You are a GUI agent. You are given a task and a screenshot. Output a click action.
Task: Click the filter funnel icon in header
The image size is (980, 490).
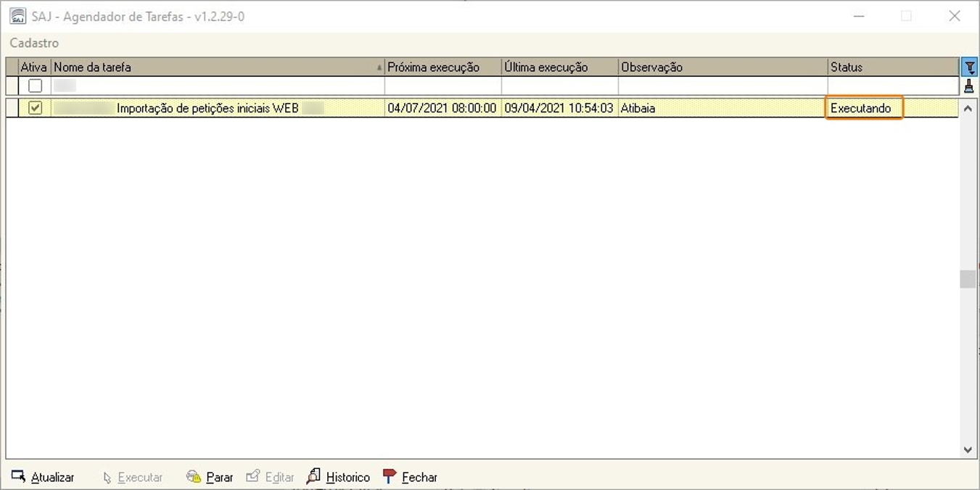click(968, 67)
